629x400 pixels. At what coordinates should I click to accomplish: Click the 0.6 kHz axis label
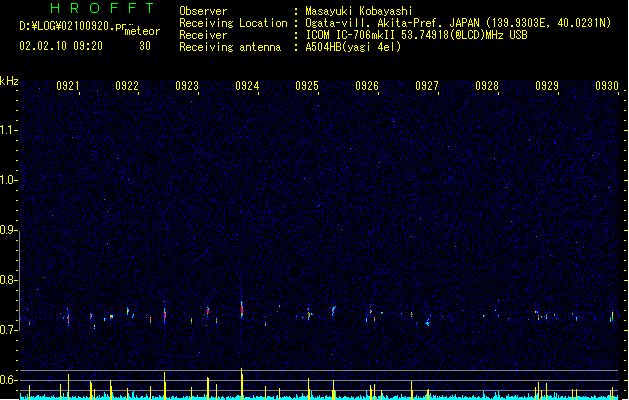point(8,380)
